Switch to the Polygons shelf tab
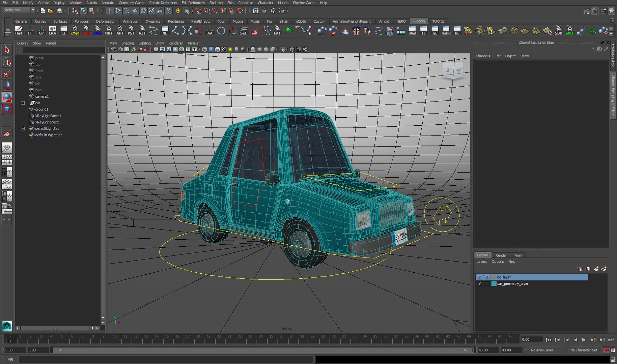 pos(82,21)
